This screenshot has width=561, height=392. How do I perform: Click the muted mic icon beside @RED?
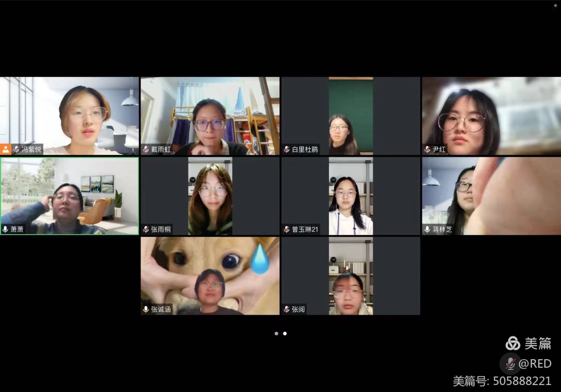point(510,364)
